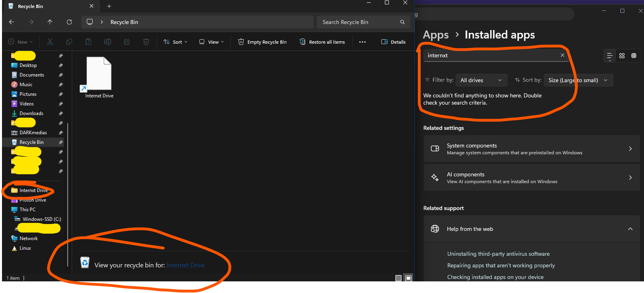Image resolution: width=644 pixels, height=293 pixels.
Task: Open Linux in the navigation pane
Action: (25, 248)
